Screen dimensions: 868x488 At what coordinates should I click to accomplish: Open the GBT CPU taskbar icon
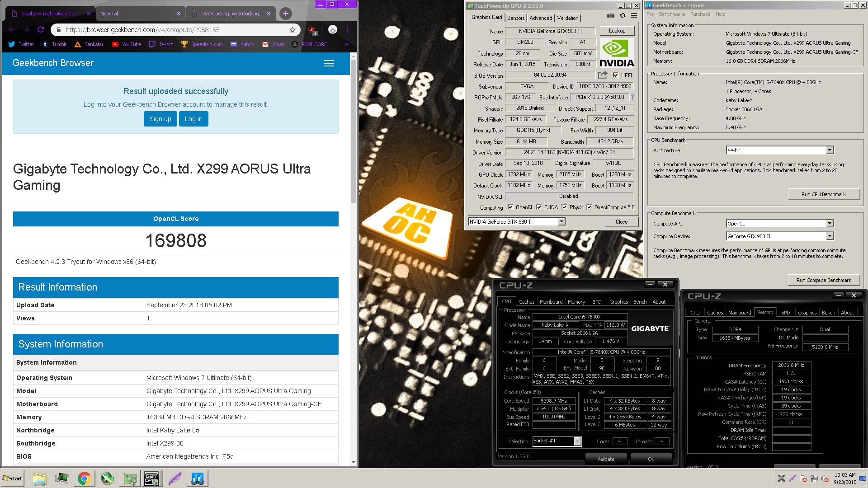click(151, 479)
